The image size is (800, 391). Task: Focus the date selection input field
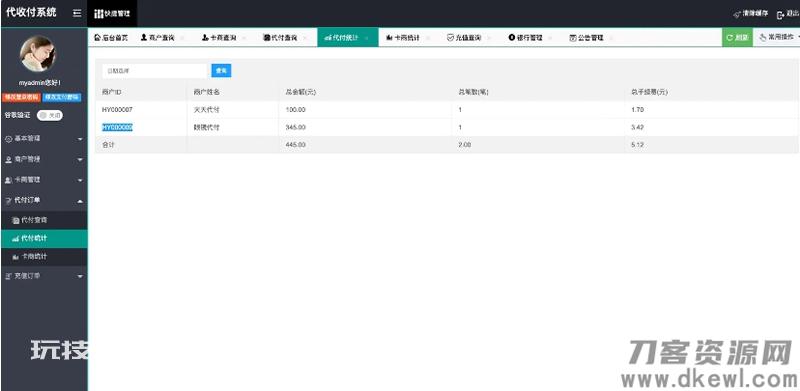[x=155, y=71]
